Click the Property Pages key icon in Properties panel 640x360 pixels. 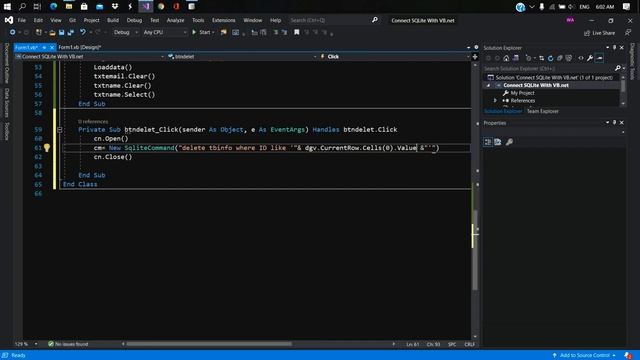click(x=509, y=142)
